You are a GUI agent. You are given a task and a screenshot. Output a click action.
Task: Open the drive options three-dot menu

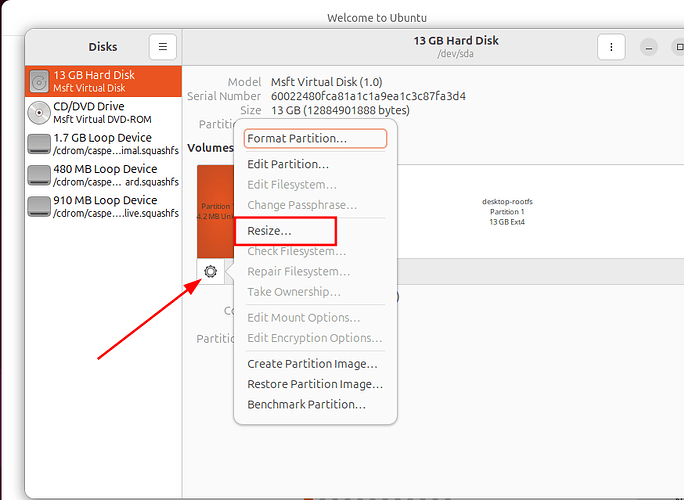(x=611, y=47)
